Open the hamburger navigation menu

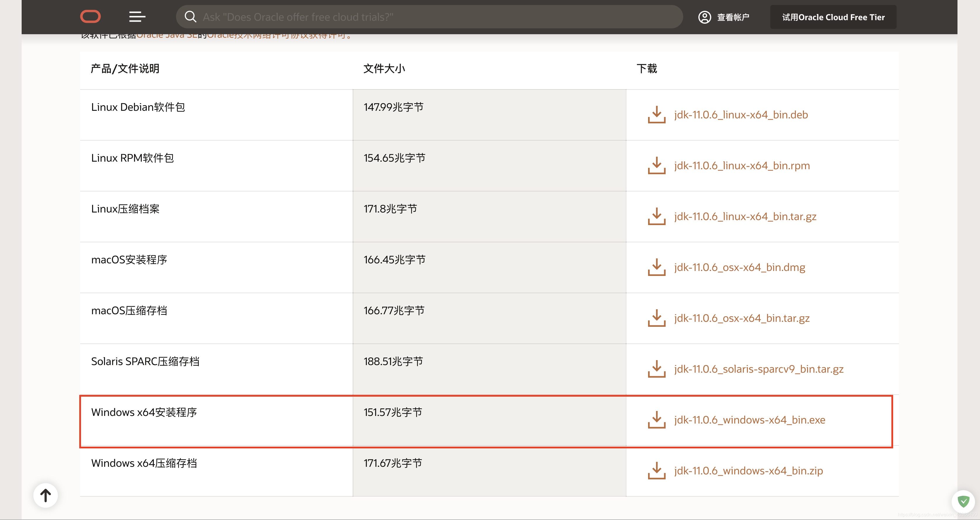pyautogui.click(x=137, y=17)
